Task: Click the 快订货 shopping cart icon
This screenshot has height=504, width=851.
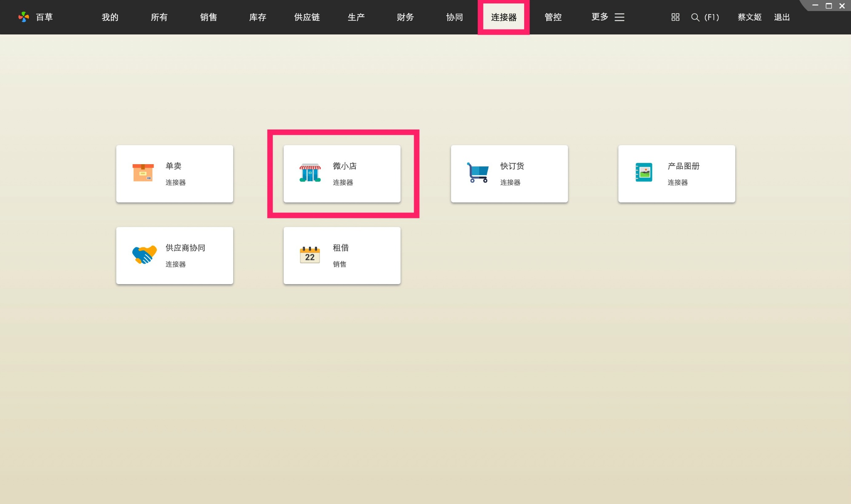Action: 477,173
